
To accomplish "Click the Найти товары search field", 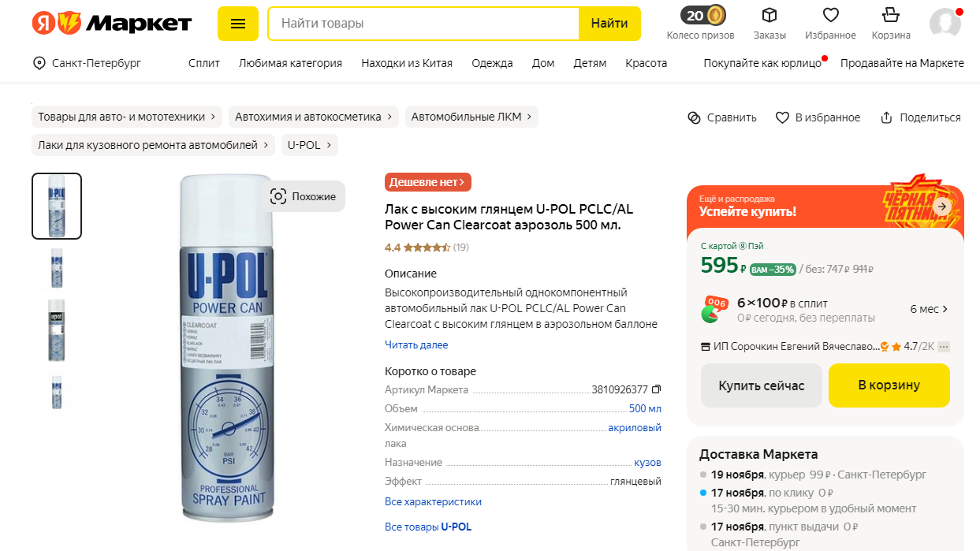I will click(423, 24).
